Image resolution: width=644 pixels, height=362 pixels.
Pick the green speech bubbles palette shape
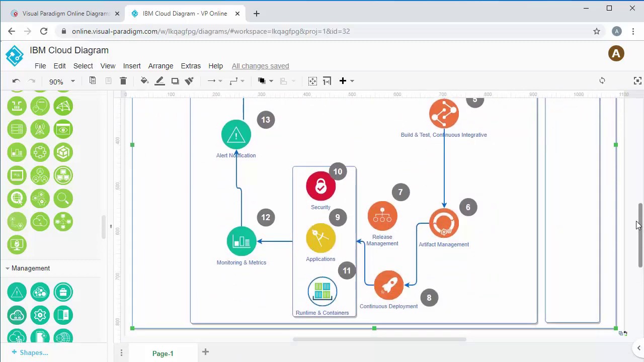click(x=40, y=106)
